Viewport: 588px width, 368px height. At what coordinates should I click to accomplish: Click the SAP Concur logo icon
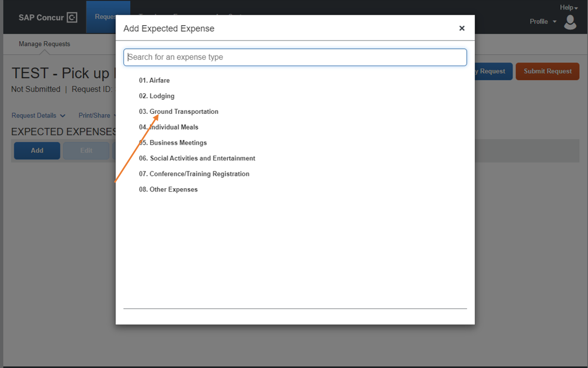pyautogui.click(x=72, y=18)
